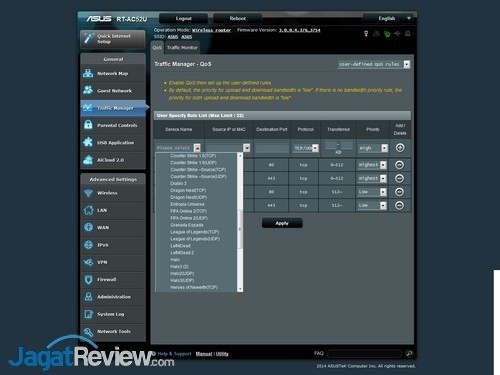Choose Diablo 3 from service list
The width and height of the screenshot is (500, 375).
pyautogui.click(x=179, y=183)
